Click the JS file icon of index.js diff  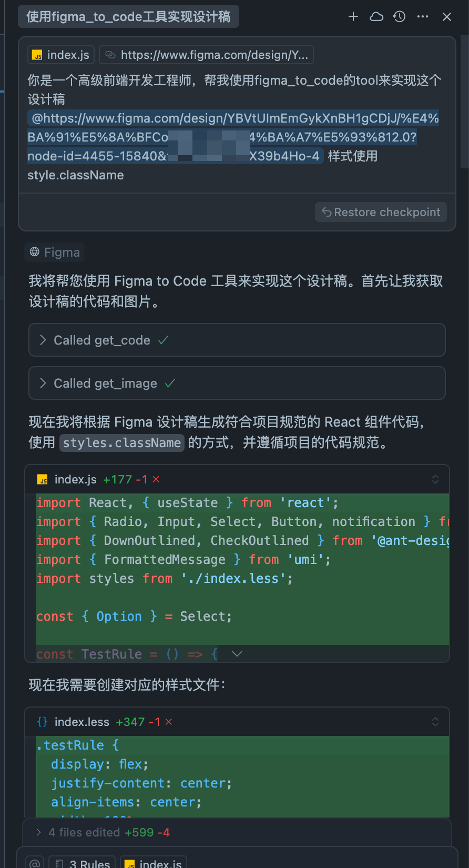click(43, 480)
